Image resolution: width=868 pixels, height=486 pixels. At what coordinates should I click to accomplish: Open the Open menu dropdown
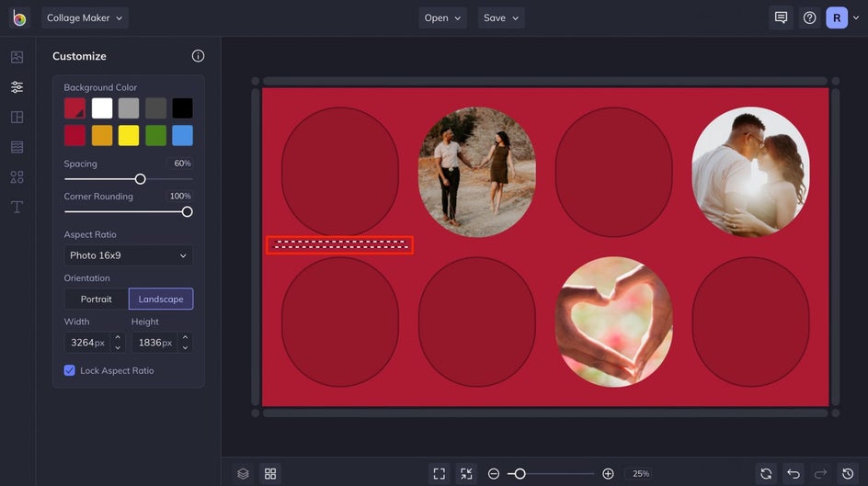click(x=442, y=17)
